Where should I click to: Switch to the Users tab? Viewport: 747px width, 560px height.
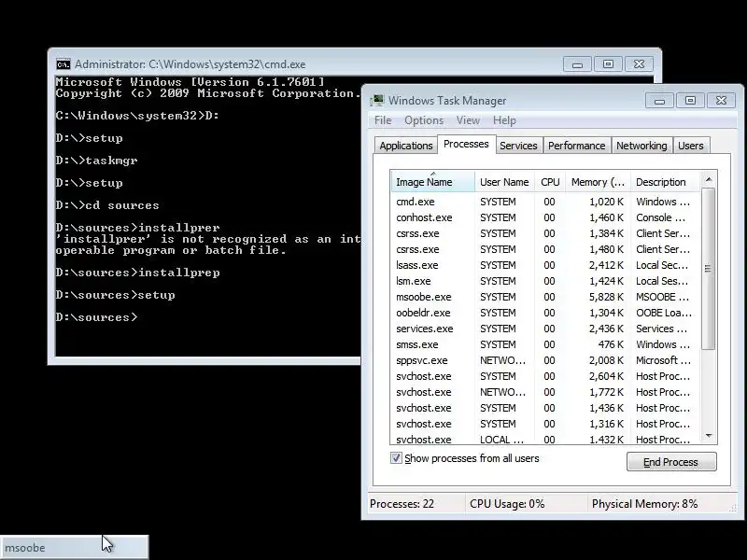690,146
